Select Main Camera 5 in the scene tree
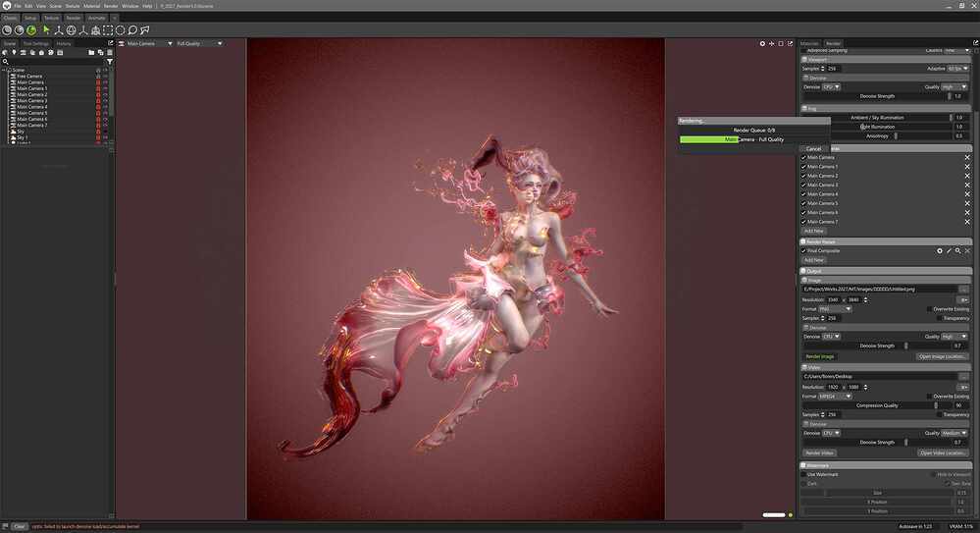This screenshot has width=980, height=533. (x=31, y=113)
